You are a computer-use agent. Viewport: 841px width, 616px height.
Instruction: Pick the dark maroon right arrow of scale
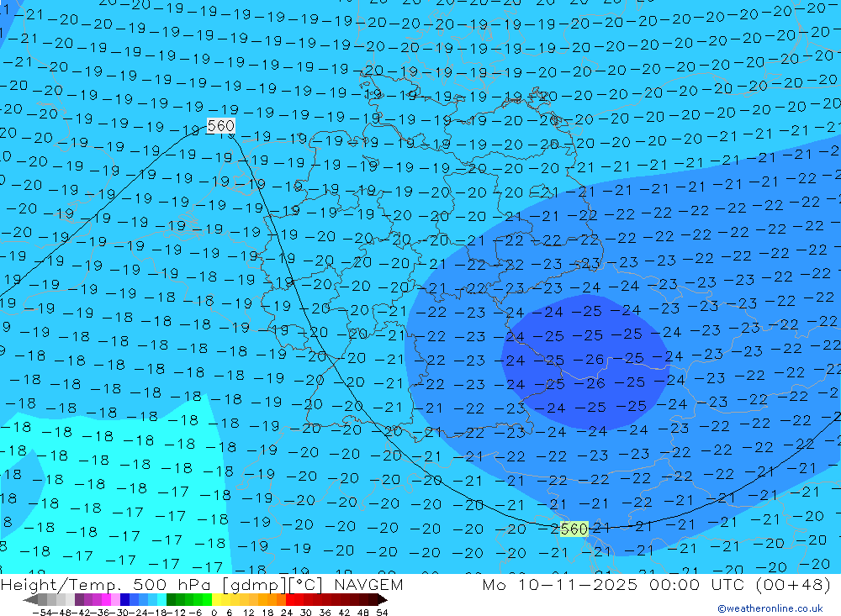(x=383, y=600)
